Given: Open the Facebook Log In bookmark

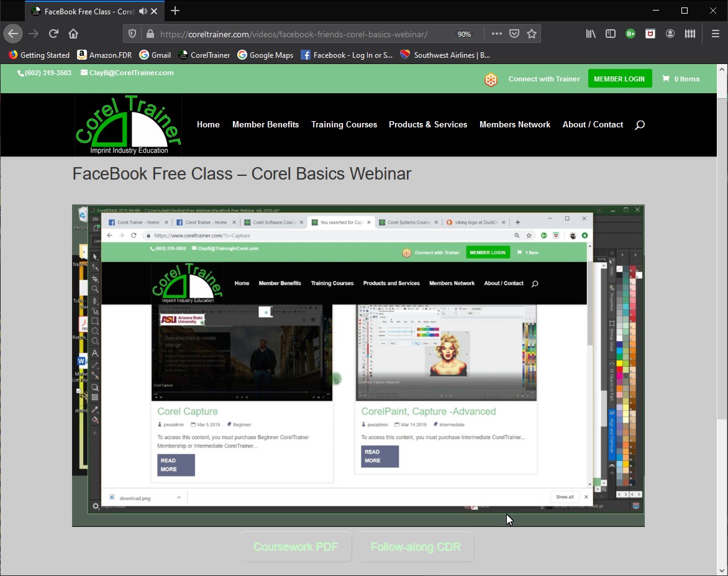Looking at the screenshot, I should coord(347,55).
